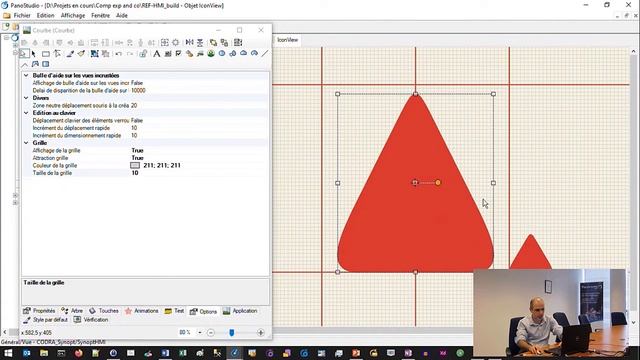Toggle Déplacement clavier des éléments verrouillés value False

(137, 120)
